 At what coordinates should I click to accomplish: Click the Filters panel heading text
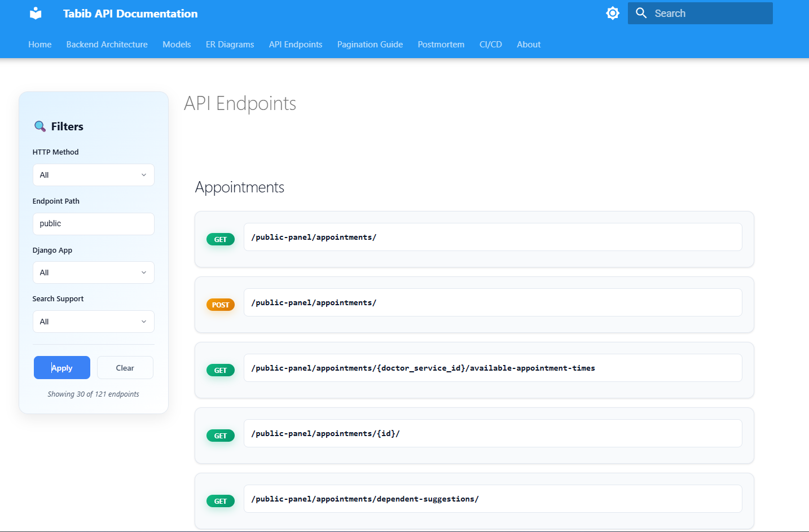(67, 126)
